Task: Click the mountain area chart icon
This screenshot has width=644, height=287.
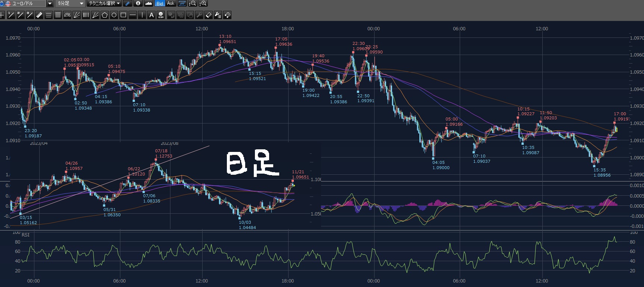Action: click(148, 3)
